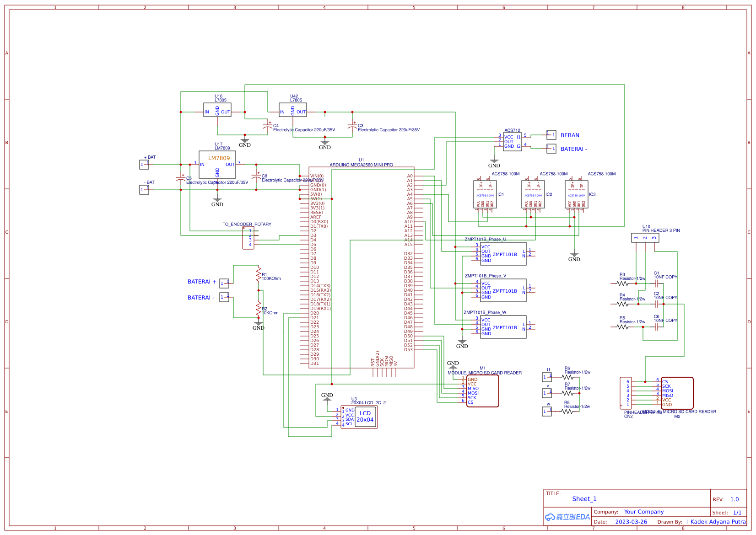Select the ZMPT101B_Phase_U module symbol

(x=502, y=254)
